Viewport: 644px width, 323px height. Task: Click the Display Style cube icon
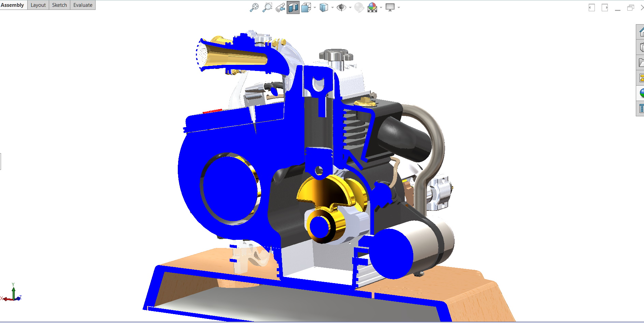324,8
